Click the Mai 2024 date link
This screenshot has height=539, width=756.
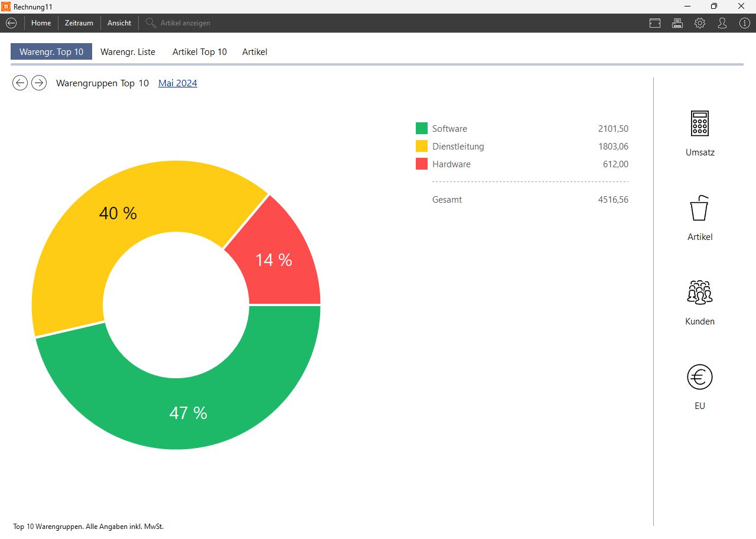(x=178, y=83)
